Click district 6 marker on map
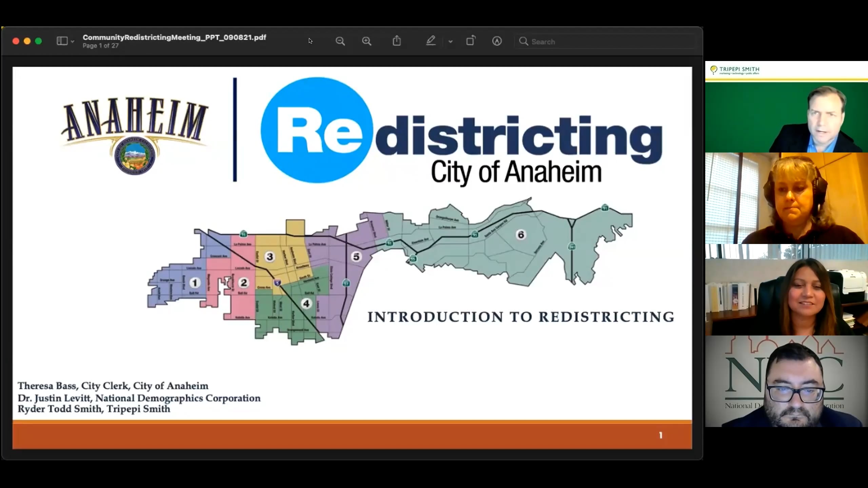Viewport: 868px width, 488px height. tap(521, 235)
